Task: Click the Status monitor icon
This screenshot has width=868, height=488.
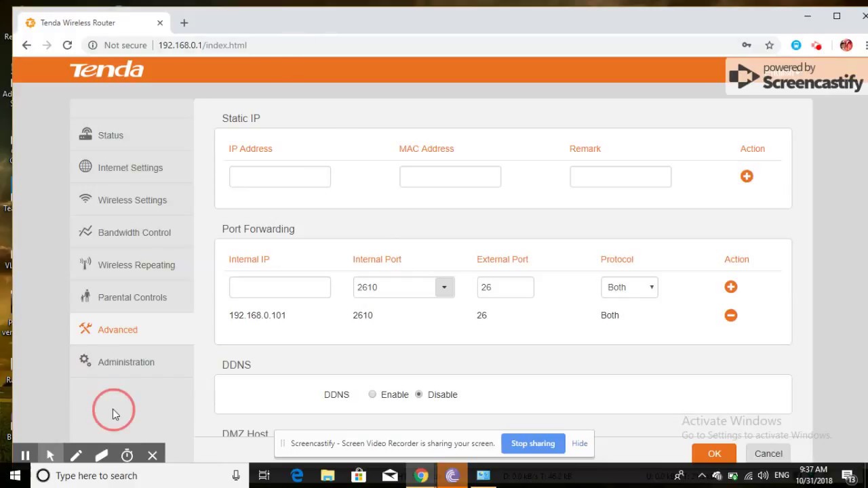Action: click(x=85, y=134)
